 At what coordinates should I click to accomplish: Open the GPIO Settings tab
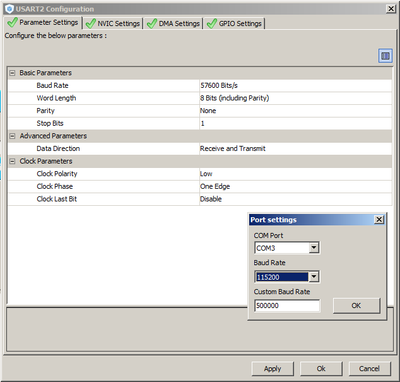tap(234, 24)
